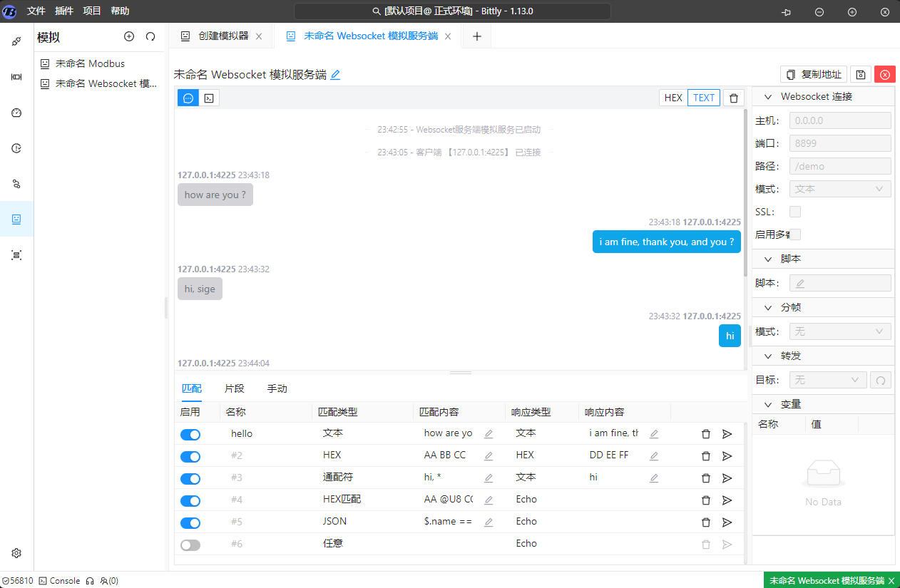Open the 插件 menu
The height and width of the screenshot is (588, 900).
(64, 11)
